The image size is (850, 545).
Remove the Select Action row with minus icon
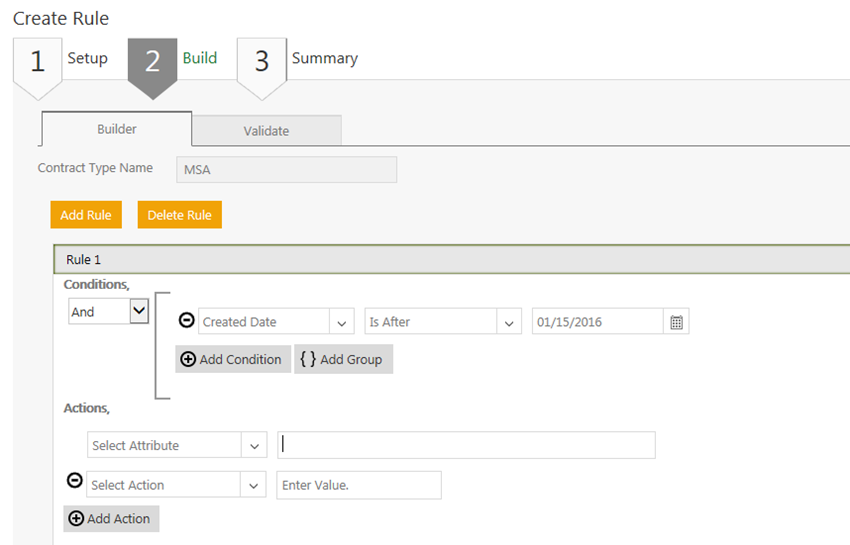pos(74,481)
